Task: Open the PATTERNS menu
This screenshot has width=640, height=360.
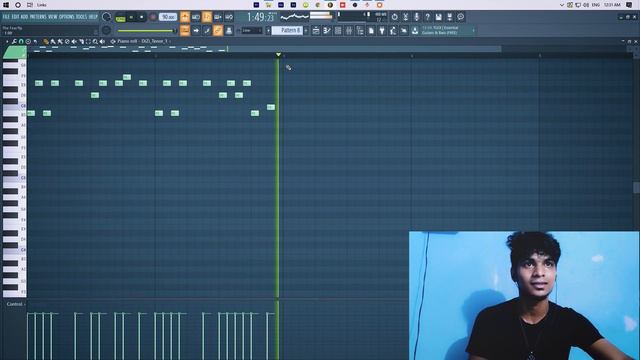Action: coord(38,17)
